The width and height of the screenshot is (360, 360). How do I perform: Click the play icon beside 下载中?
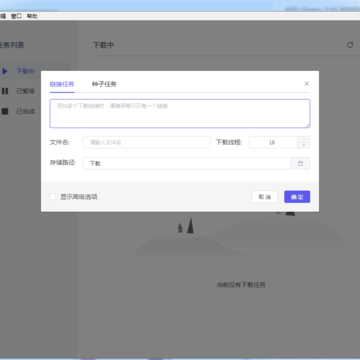point(5,71)
